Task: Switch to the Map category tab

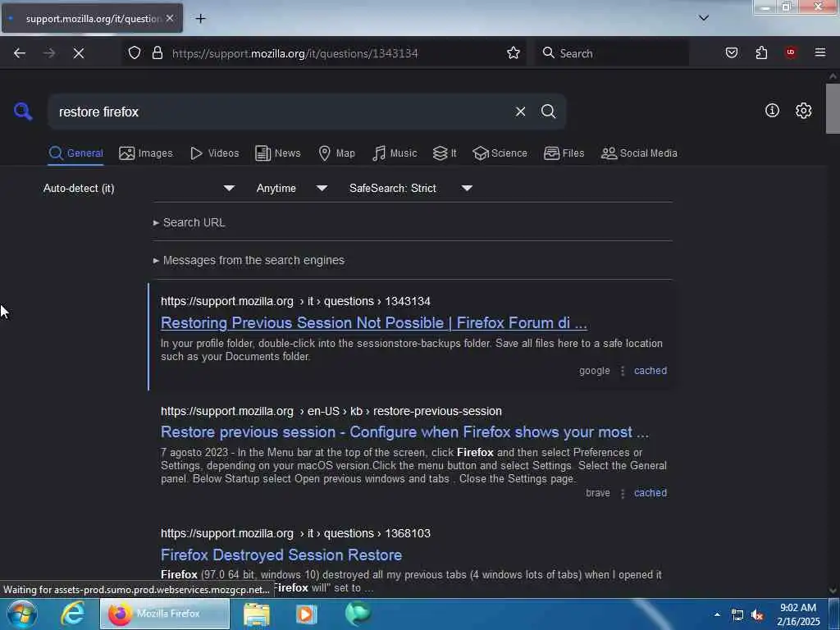Action: (337, 153)
